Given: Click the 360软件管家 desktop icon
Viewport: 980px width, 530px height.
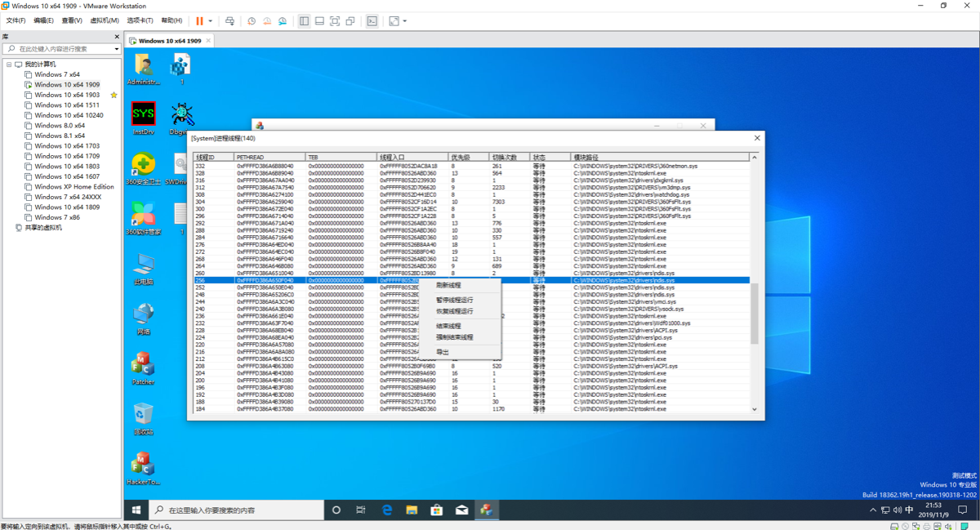Looking at the screenshot, I should pyautogui.click(x=144, y=219).
